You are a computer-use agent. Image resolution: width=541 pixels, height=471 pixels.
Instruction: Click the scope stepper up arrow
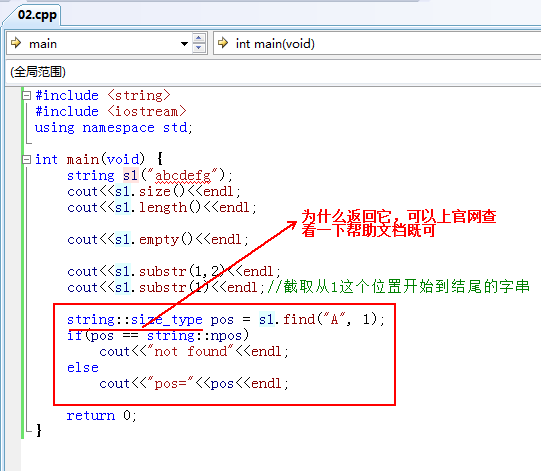point(199,38)
